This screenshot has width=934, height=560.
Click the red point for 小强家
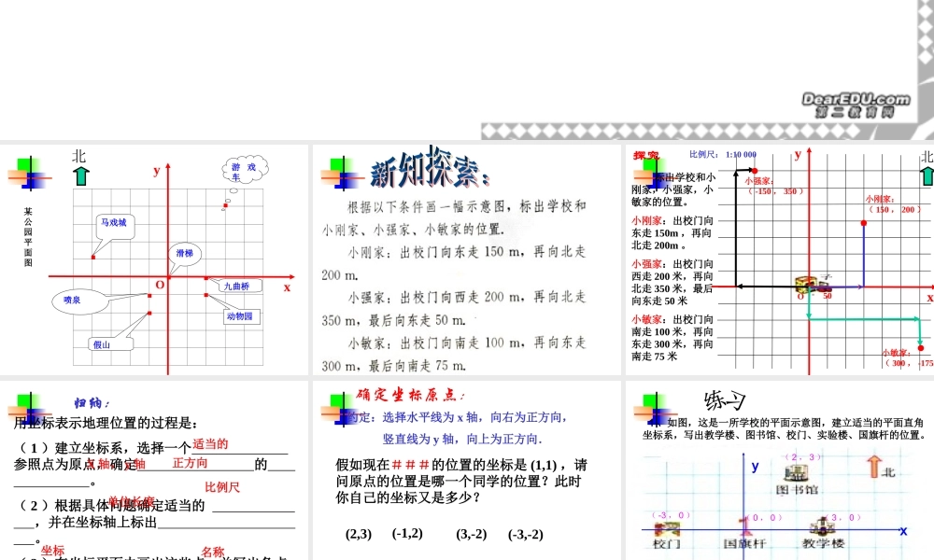(755, 171)
